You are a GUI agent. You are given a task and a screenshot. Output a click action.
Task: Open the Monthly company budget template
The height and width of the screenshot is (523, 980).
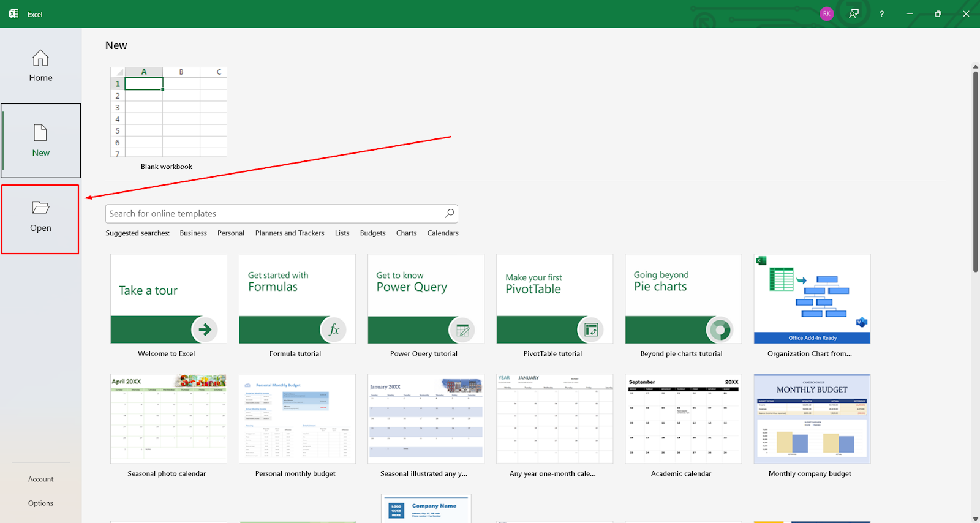tap(812, 419)
